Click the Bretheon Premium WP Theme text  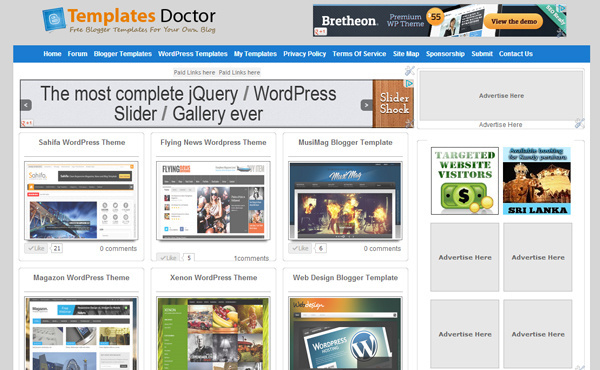405,20
